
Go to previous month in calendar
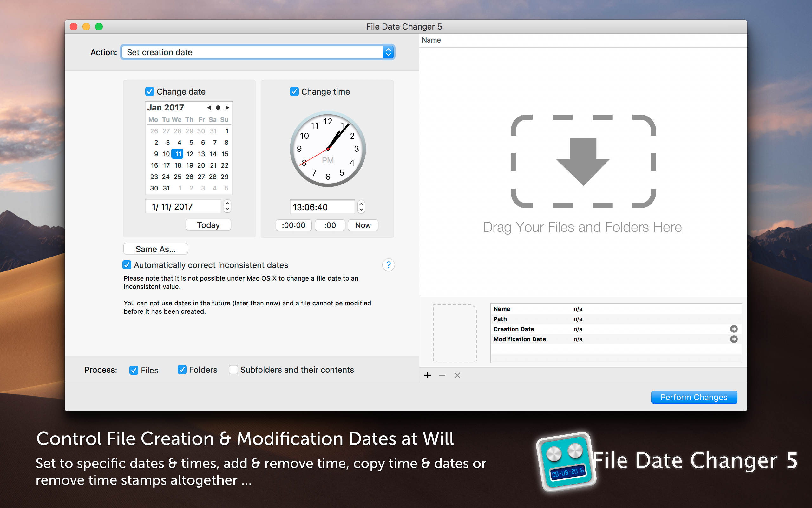[x=209, y=108]
